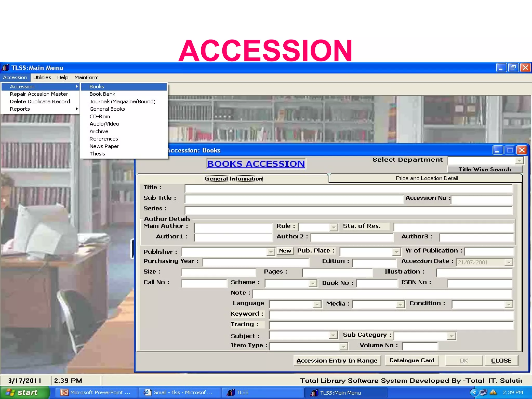
Task: Click the Author2 input field
Action: coord(352,238)
